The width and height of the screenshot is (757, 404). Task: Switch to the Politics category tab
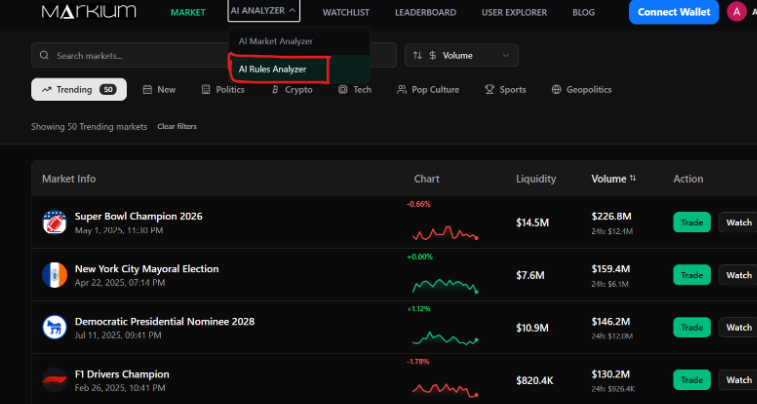click(x=223, y=90)
